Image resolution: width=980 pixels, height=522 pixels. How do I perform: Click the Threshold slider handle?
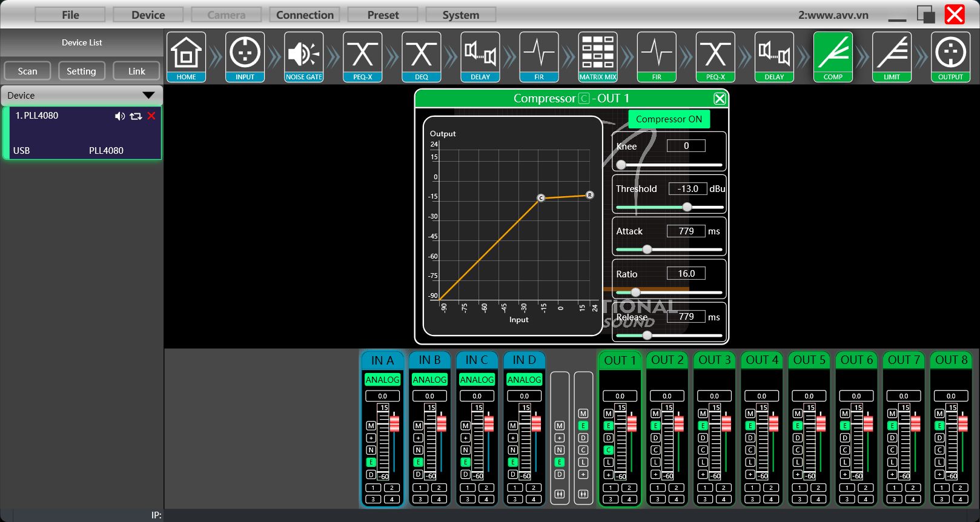(687, 207)
